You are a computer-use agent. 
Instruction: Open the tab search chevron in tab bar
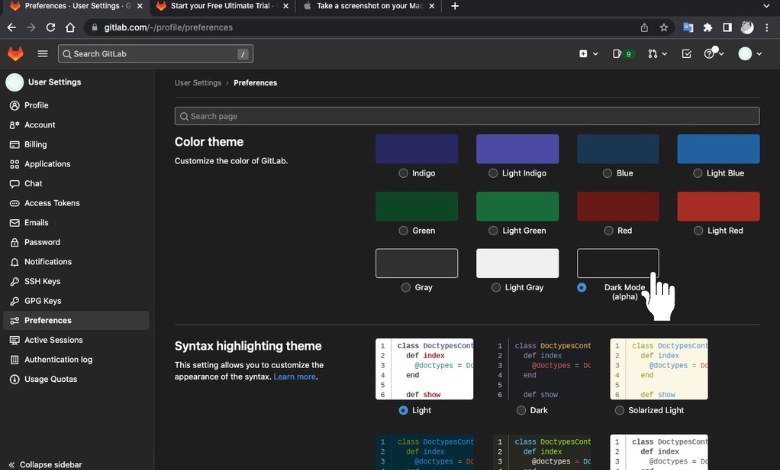pyautogui.click(x=766, y=6)
